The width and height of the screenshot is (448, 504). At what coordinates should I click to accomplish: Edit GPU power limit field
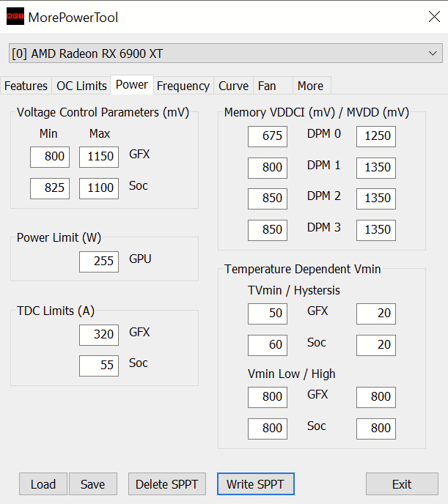click(x=99, y=262)
